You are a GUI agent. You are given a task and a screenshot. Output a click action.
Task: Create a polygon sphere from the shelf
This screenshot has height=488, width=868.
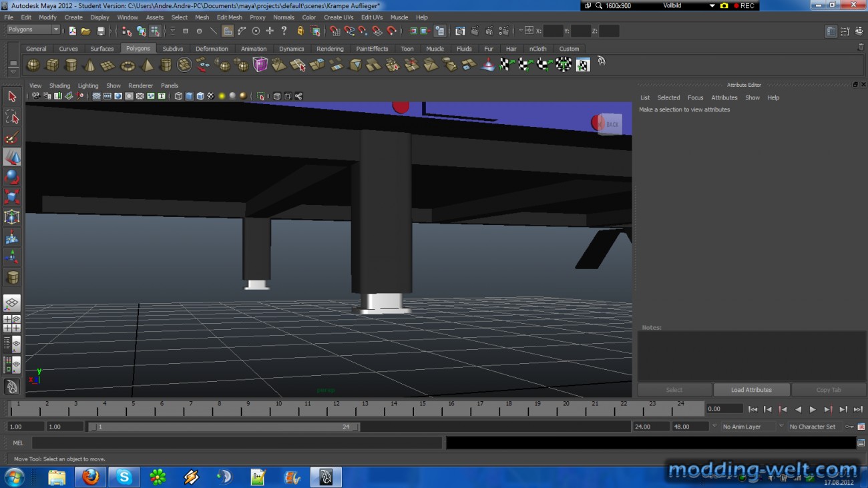pos(33,65)
